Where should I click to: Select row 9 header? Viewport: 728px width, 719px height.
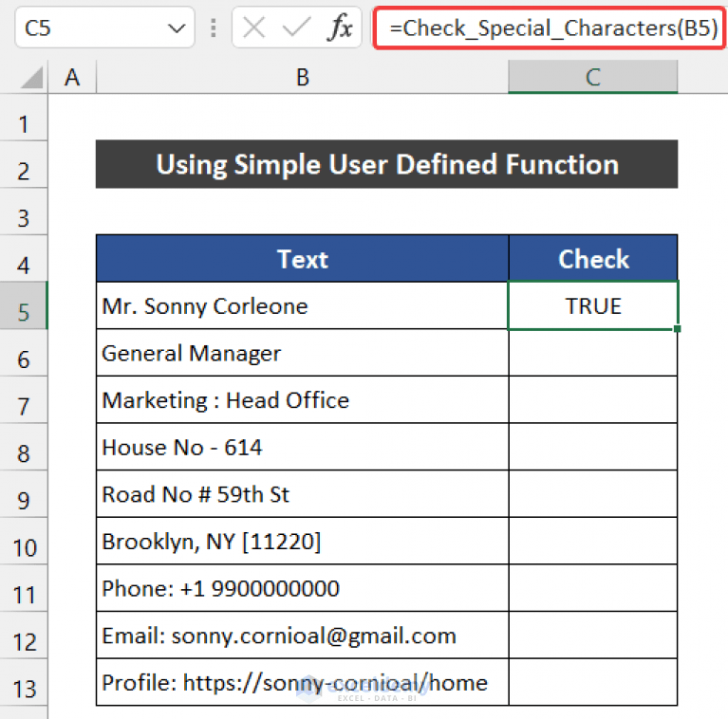click(x=24, y=493)
